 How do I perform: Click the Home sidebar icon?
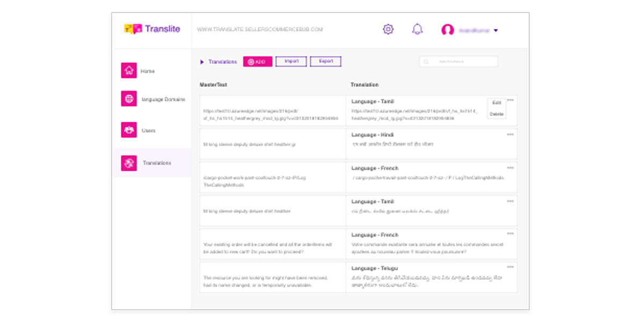[x=129, y=71]
